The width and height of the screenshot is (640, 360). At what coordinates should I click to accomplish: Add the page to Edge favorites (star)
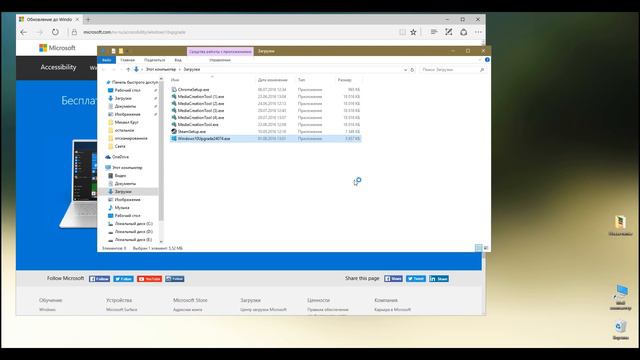413,32
